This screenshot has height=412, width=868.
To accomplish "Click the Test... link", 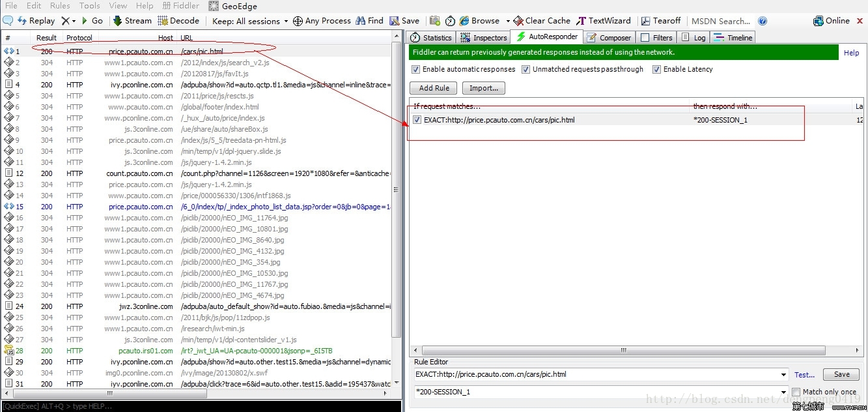I will point(805,375).
